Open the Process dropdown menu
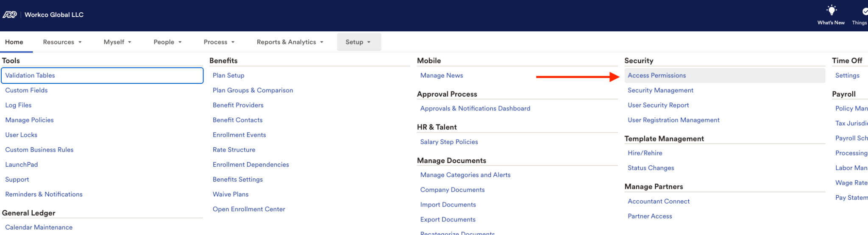Viewport: 868px width, 235px height. pos(219,42)
